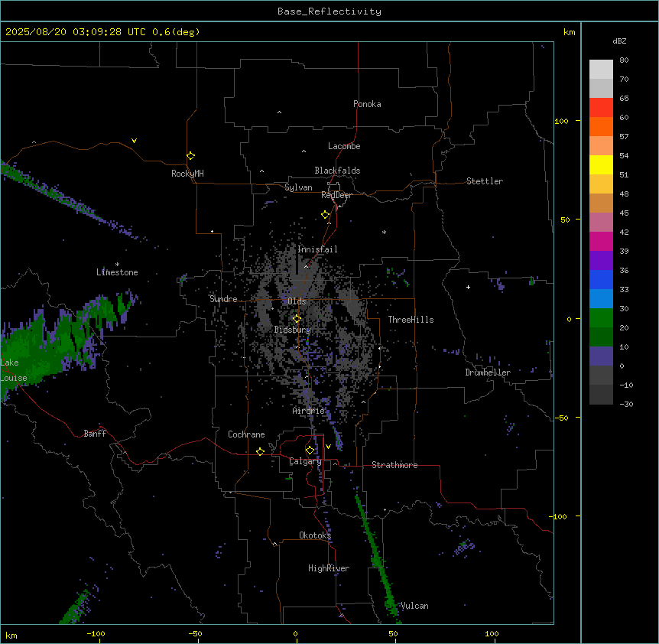Click the Innisfail city label
This screenshot has width=659, height=644.
coord(318,249)
